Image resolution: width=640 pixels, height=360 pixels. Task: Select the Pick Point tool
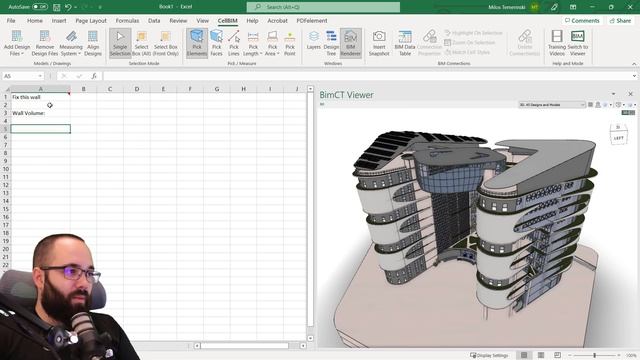click(x=290, y=43)
